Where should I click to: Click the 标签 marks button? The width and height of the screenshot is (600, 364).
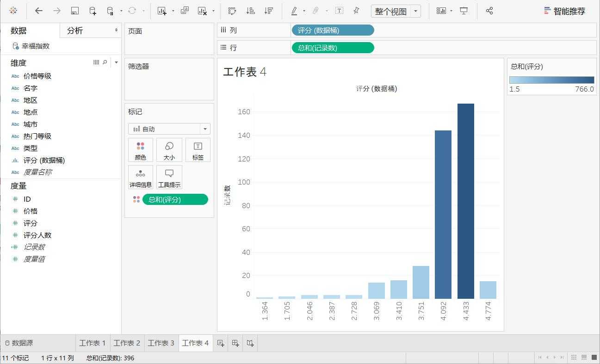point(198,150)
